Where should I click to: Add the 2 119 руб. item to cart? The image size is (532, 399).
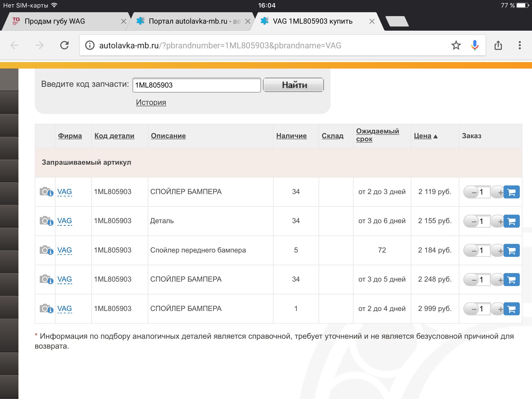[511, 192]
